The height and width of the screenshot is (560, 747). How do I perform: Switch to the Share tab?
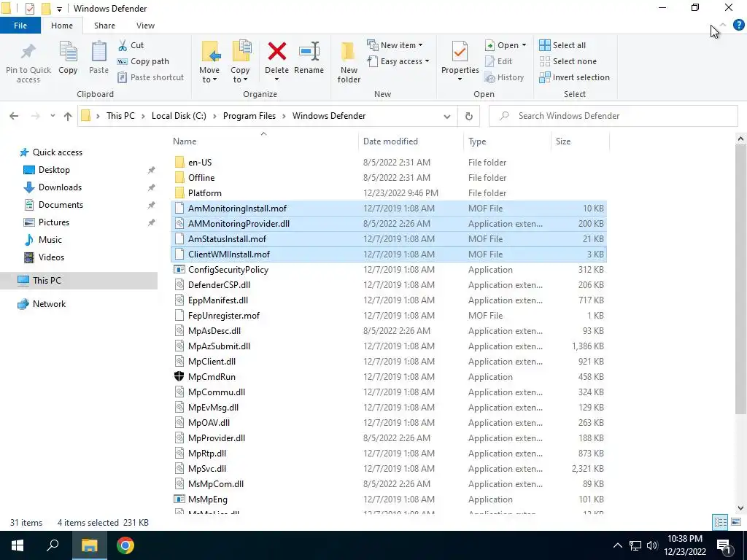pyautogui.click(x=104, y=26)
